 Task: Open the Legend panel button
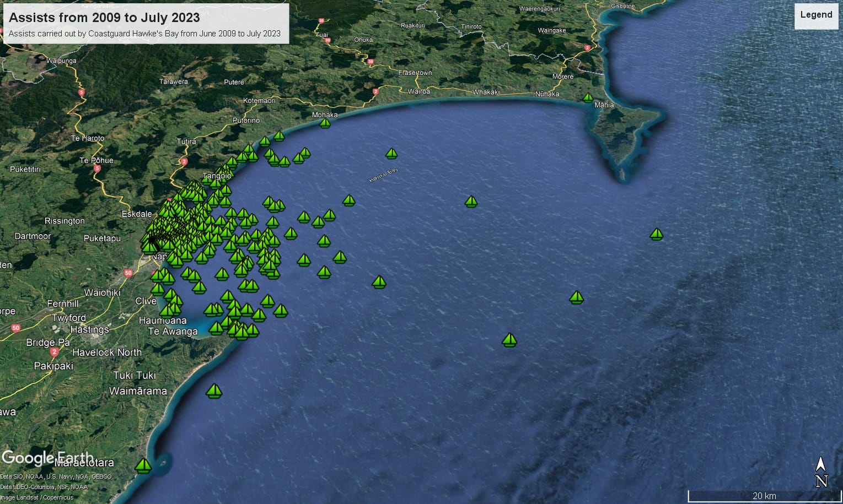(x=816, y=15)
